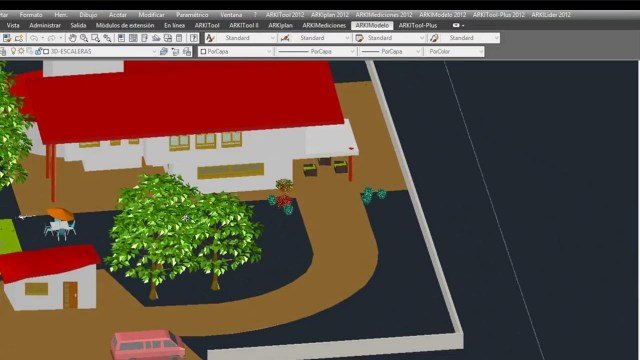Toggle 3D-ESCALERAS layer freeze sun icon
Screen dimensions: 640x360
click(x=21, y=51)
